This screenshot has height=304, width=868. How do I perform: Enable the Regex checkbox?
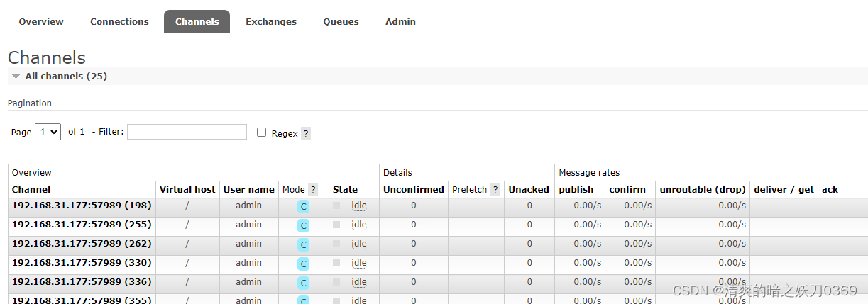(261, 132)
